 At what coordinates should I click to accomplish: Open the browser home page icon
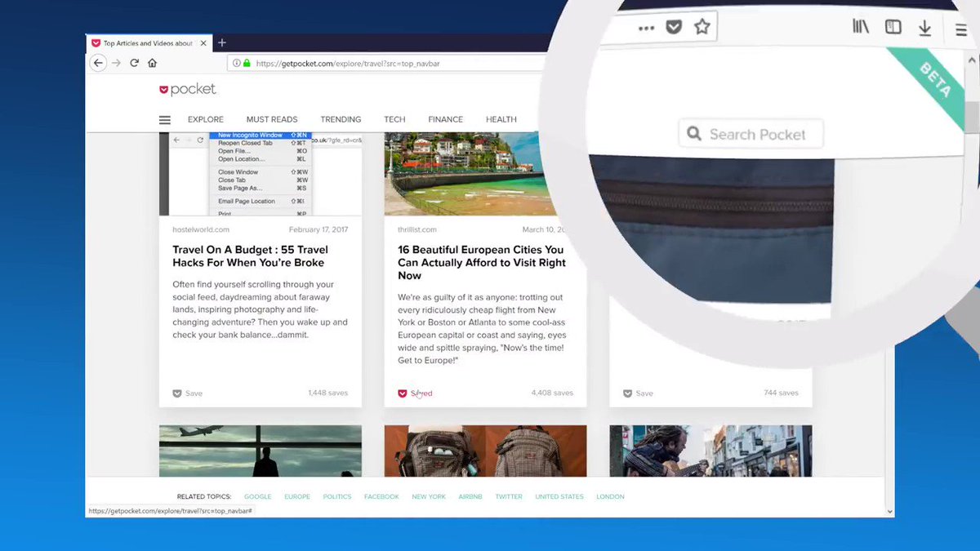tap(152, 63)
